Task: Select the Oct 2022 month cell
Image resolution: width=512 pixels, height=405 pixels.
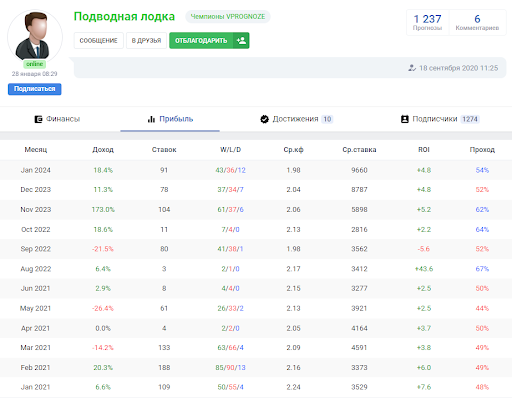Action: (x=36, y=230)
